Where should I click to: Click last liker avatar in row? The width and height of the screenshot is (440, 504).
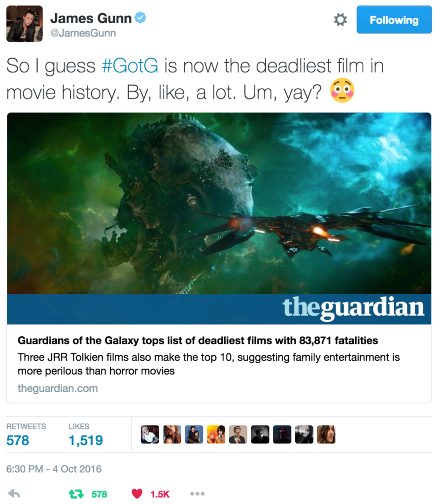326,435
